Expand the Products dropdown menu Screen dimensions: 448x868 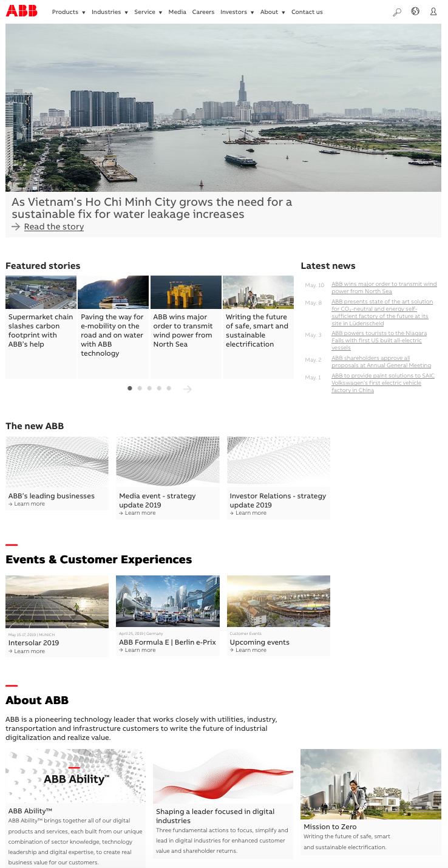69,12
